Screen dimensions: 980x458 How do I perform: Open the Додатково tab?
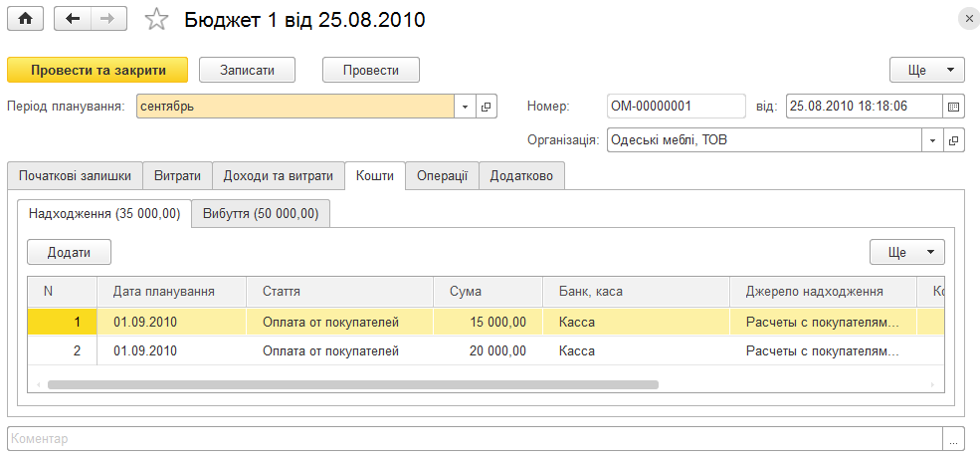coord(521,176)
